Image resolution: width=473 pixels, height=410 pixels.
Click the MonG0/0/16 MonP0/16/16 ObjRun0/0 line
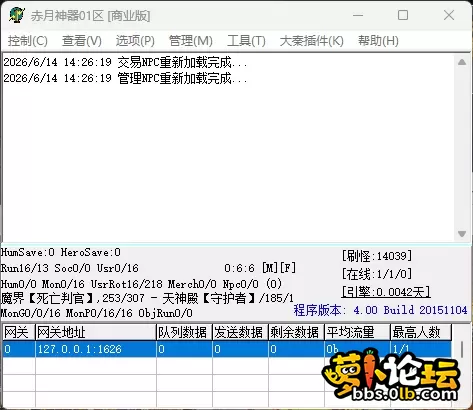(97, 313)
